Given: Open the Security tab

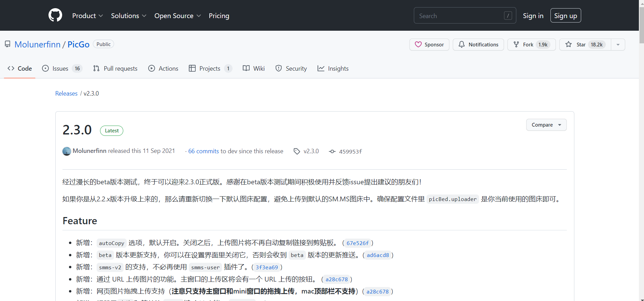Looking at the screenshot, I should 291,69.
